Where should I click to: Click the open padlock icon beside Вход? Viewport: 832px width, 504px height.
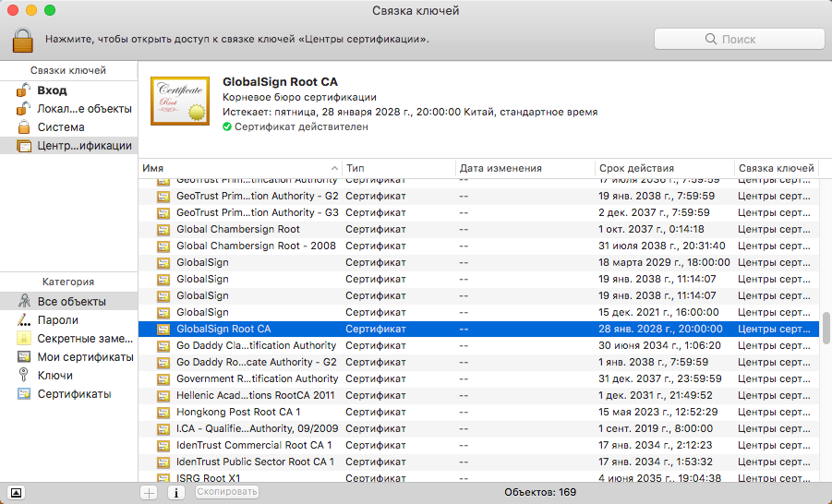[x=23, y=90]
